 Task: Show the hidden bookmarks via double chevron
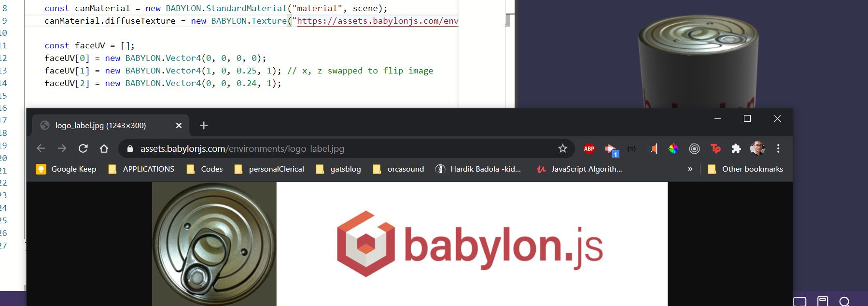tap(690, 169)
